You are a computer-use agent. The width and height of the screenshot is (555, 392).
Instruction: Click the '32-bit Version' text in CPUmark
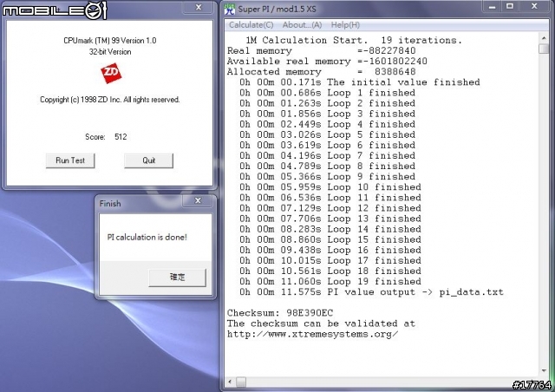pyautogui.click(x=110, y=52)
